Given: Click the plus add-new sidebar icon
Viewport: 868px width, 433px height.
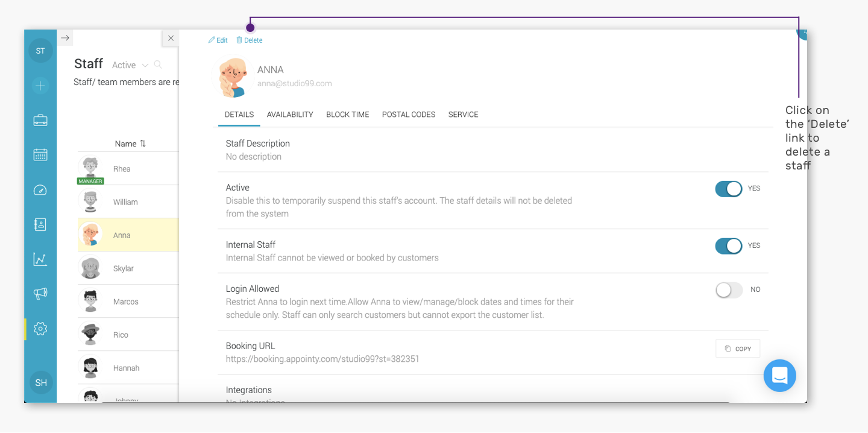Looking at the screenshot, I should (40, 86).
